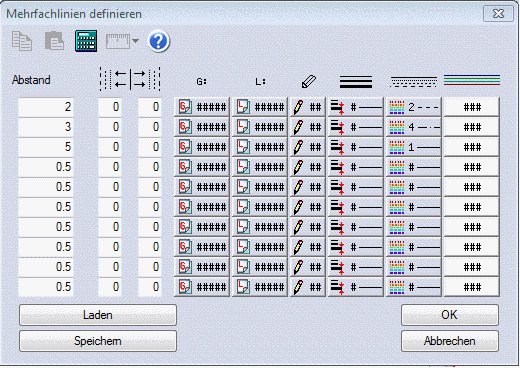Viewport: 520px width, 368px height.
Task: Click left offset field in Abstand 5 row
Action: pos(110,147)
